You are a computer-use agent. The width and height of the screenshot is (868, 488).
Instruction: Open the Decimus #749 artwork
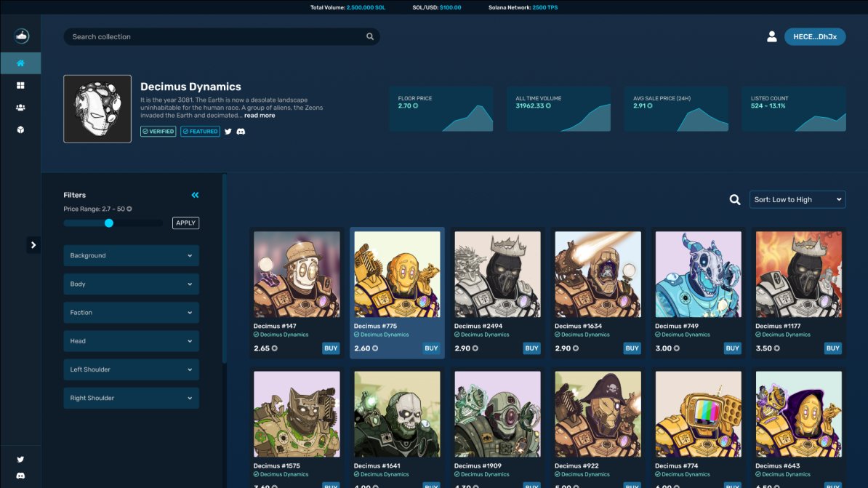[x=698, y=274]
